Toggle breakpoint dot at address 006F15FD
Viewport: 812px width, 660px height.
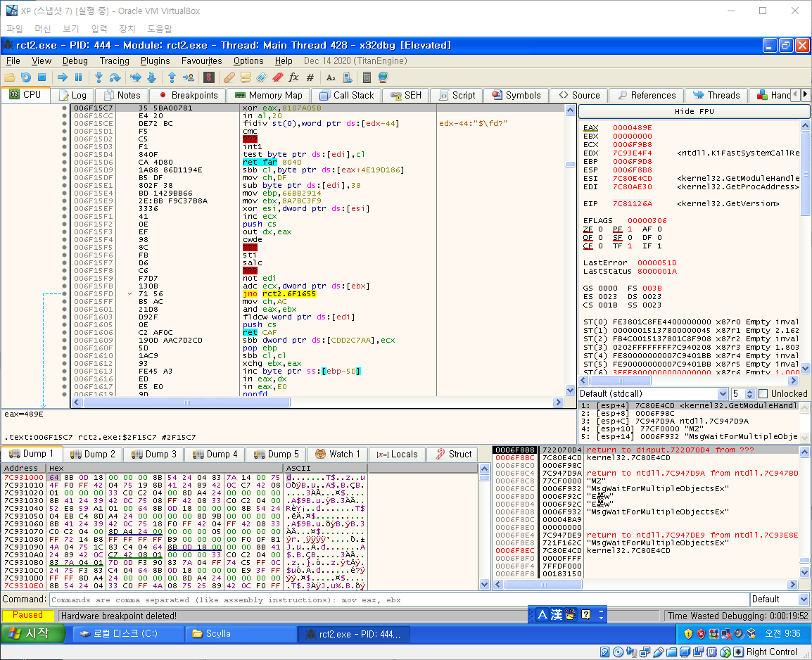[x=64, y=293]
